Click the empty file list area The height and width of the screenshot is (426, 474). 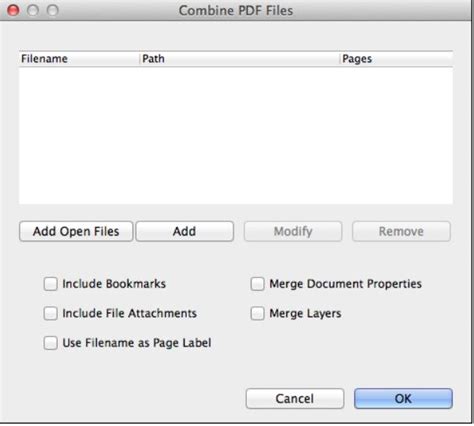click(x=236, y=136)
